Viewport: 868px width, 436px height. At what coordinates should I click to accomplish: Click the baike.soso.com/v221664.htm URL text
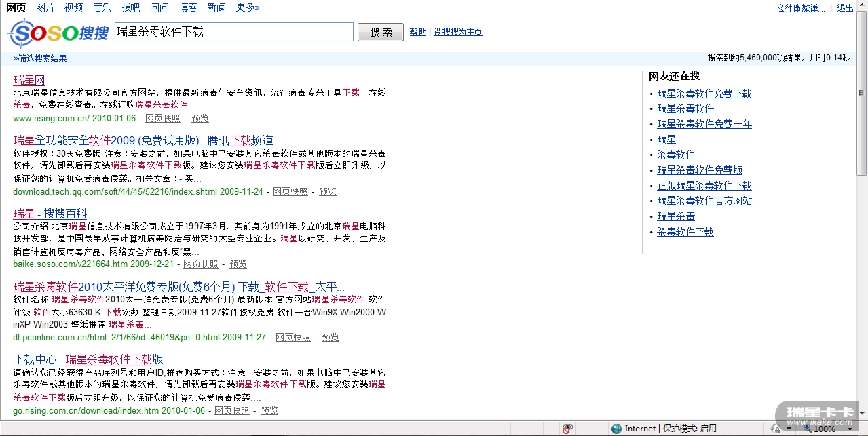(70, 264)
